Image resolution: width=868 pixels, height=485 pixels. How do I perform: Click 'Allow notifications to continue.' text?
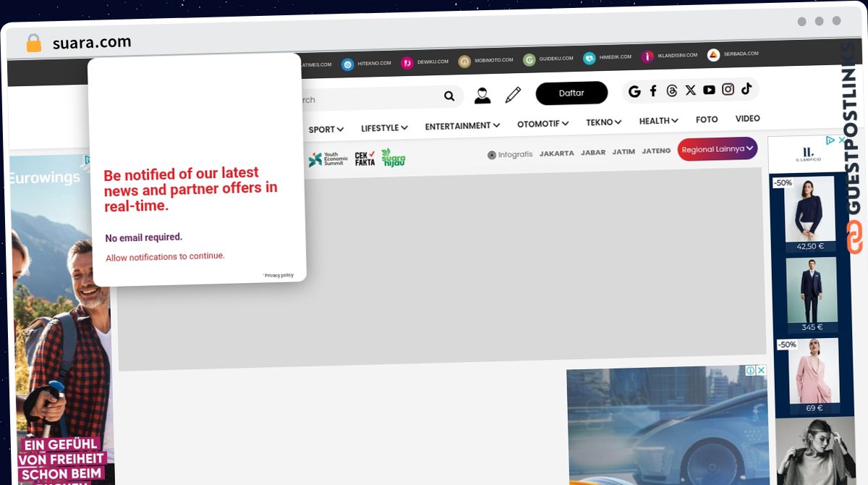pos(165,256)
